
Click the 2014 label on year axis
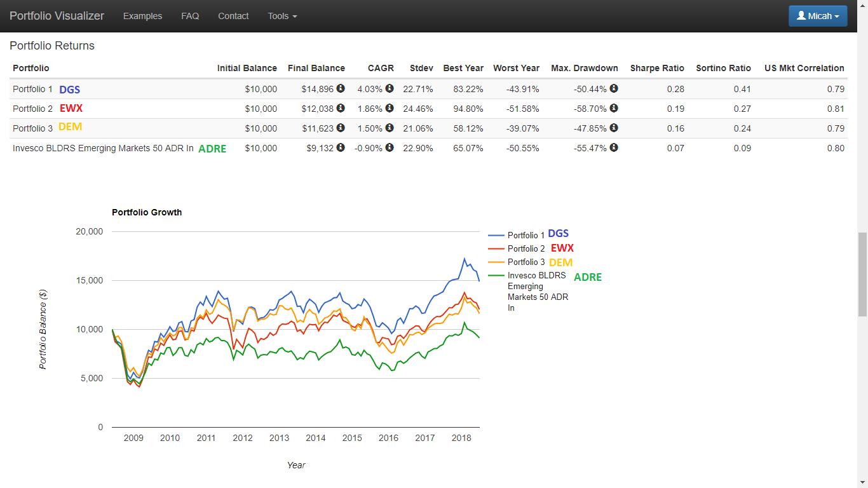[x=316, y=438]
